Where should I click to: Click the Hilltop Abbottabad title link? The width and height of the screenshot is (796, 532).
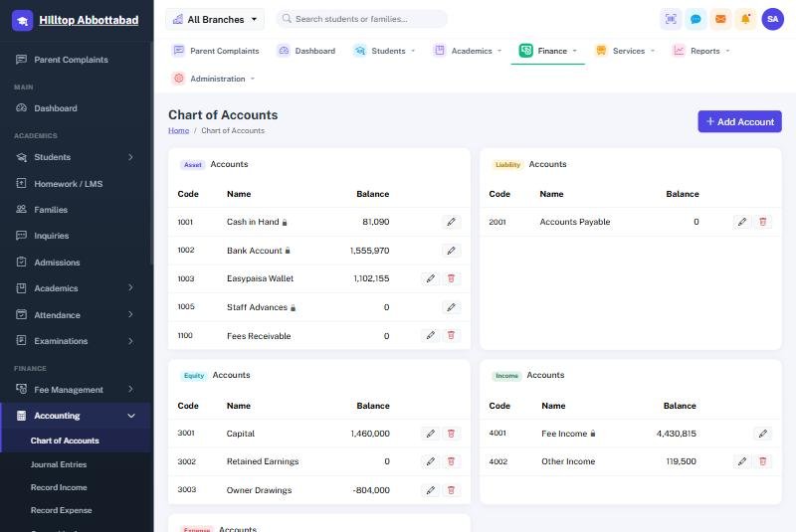[89, 20]
